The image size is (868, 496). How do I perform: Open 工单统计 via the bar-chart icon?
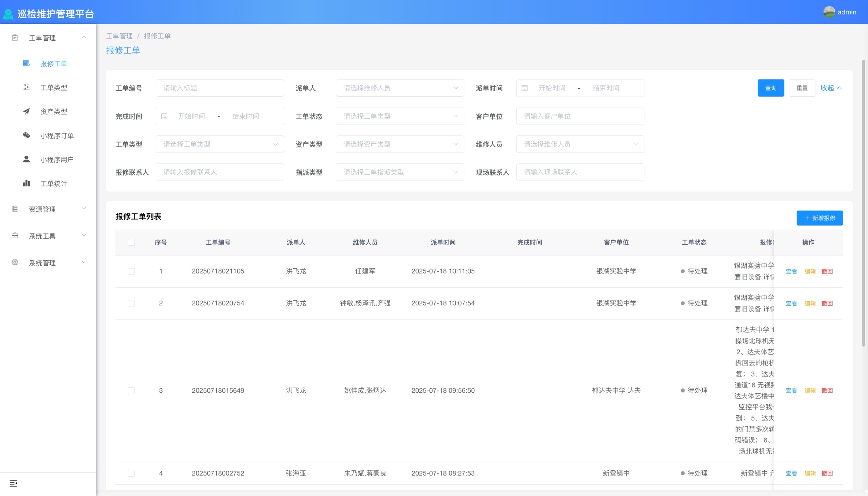coord(26,183)
